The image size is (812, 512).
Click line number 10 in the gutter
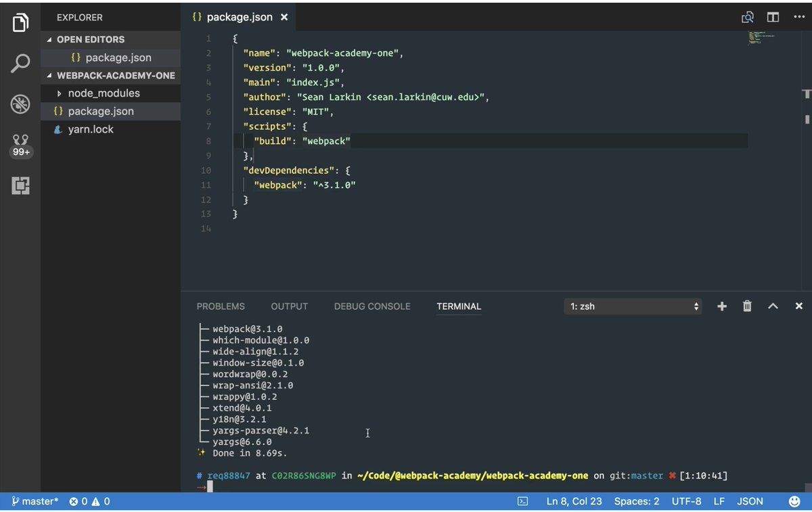[206, 170]
